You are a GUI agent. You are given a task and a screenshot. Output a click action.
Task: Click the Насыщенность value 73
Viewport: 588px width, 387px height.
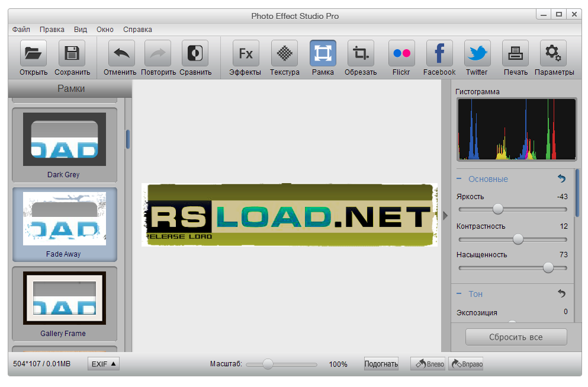click(x=563, y=254)
